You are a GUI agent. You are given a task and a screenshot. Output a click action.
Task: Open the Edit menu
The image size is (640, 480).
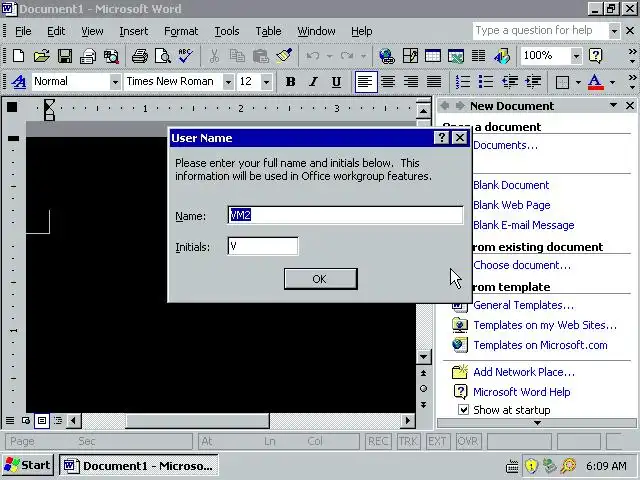click(x=56, y=31)
